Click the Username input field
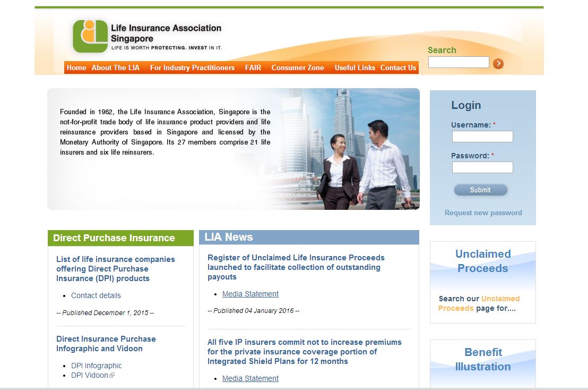This screenshot has height=390, width=588. (x=482, y=137)
